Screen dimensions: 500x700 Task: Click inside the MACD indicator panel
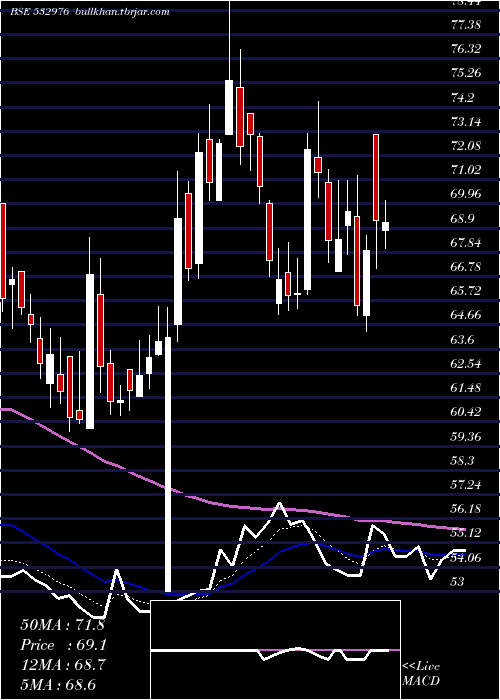[x=275, y=650]
